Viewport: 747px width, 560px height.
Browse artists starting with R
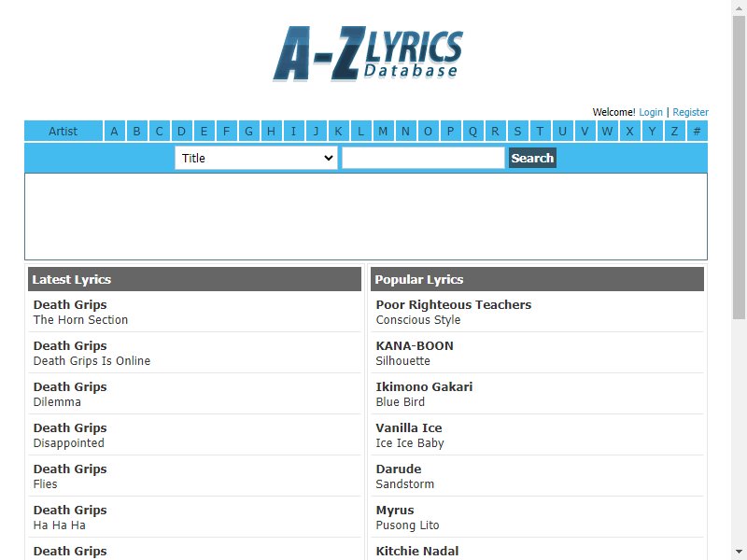(x=495, y=132)
